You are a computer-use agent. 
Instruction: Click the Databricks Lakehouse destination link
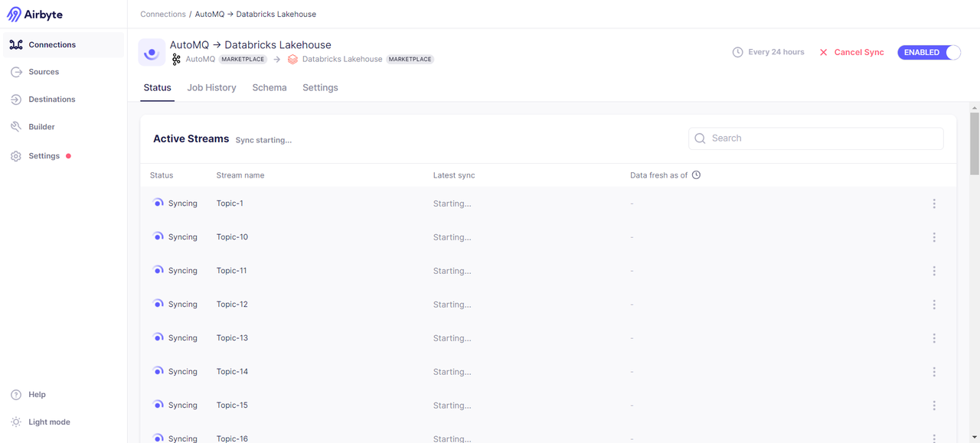[x=342, y=59]
